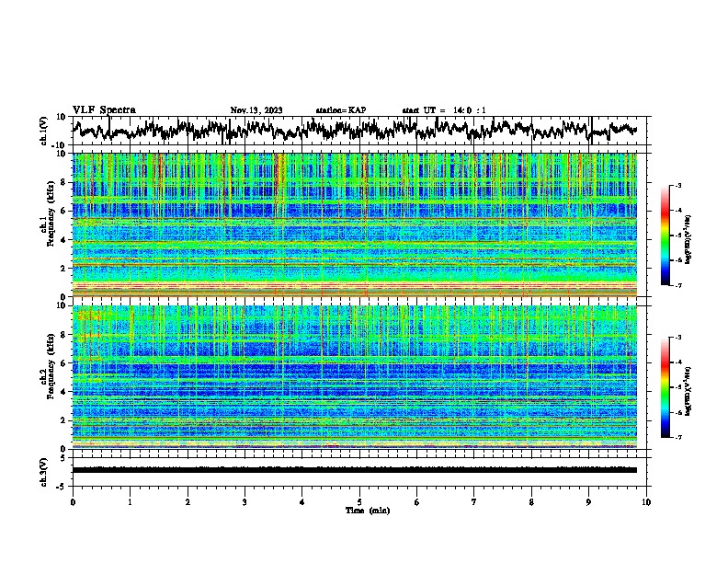Click the "4" tick on the Time axis
728x563 pixels.
302,502
